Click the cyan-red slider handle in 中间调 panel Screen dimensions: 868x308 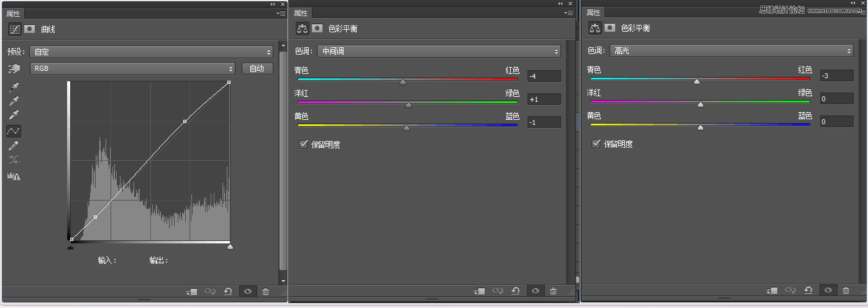[403, 82]
